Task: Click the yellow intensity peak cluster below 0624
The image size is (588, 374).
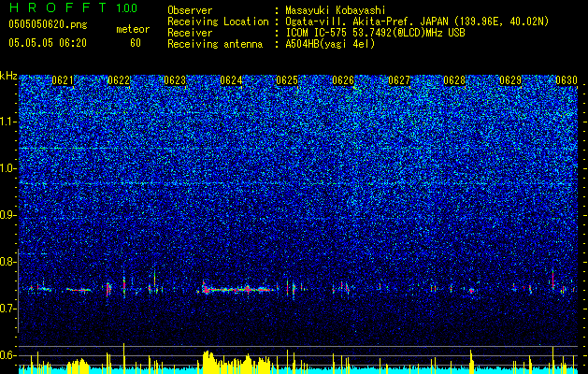Action: 237,363
